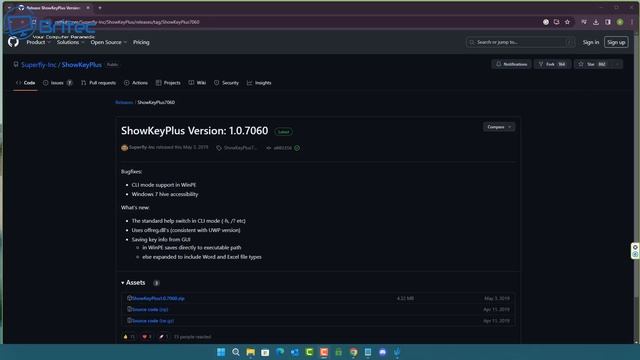Open Google Chrome from taskbar
640x360 pixels.
point(353,352)
